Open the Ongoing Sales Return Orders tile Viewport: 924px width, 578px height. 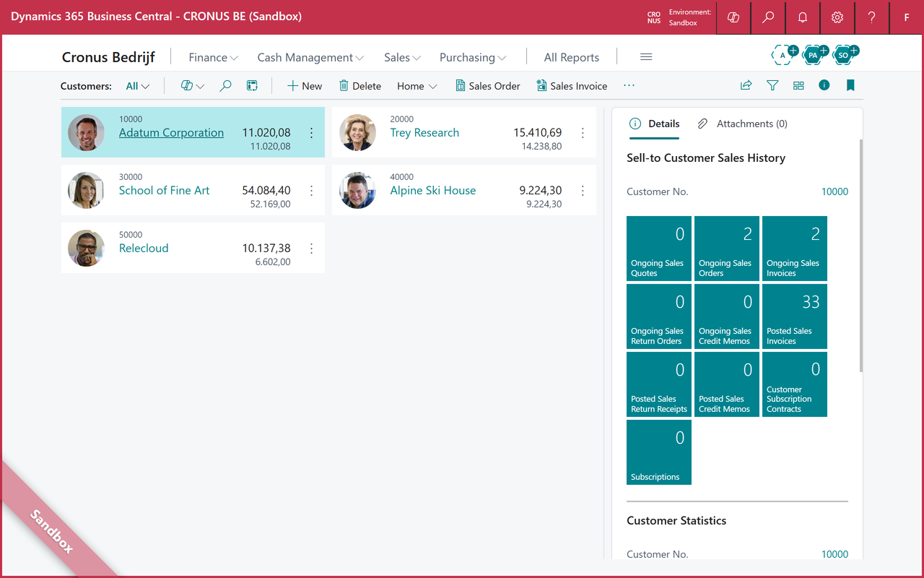(659, 316)
